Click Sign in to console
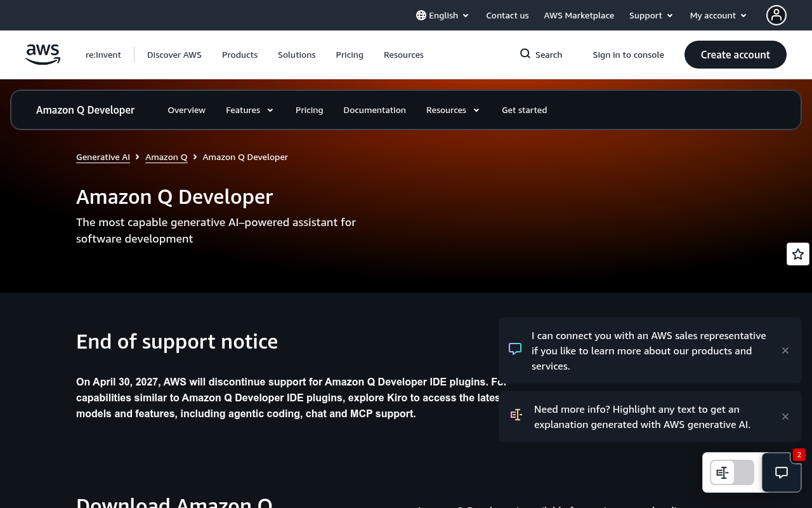The image size is (812, 508). (x=629, y=55)
